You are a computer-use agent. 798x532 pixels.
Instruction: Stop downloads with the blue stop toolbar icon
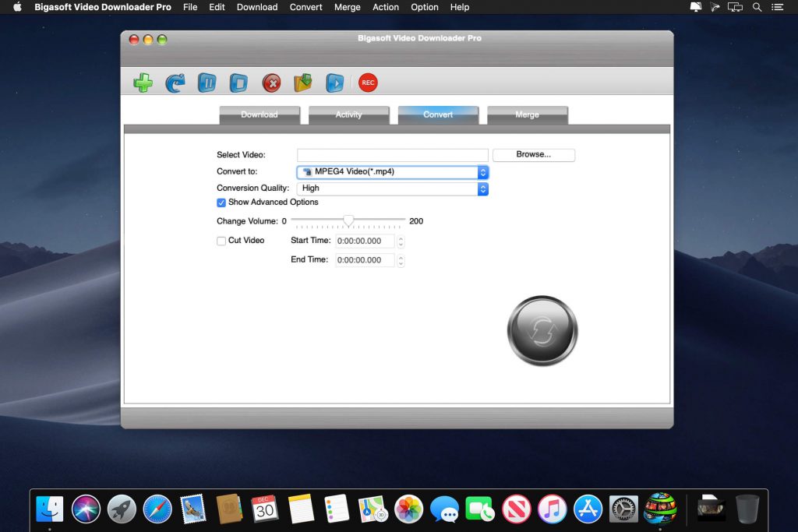point(238,82)
